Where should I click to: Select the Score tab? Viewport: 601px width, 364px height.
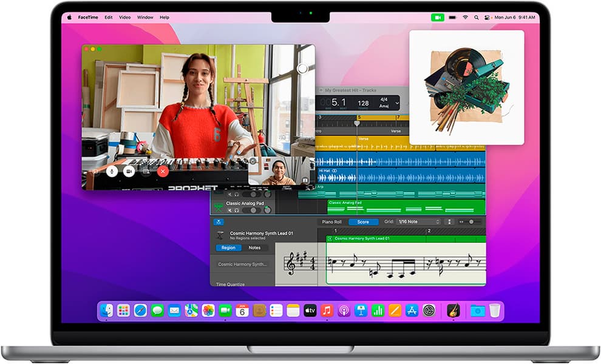pyautogui.click(x=363, y=222)
